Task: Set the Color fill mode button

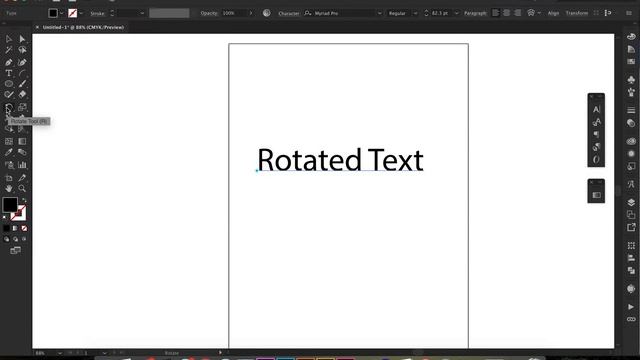Action: click(7, 228)
